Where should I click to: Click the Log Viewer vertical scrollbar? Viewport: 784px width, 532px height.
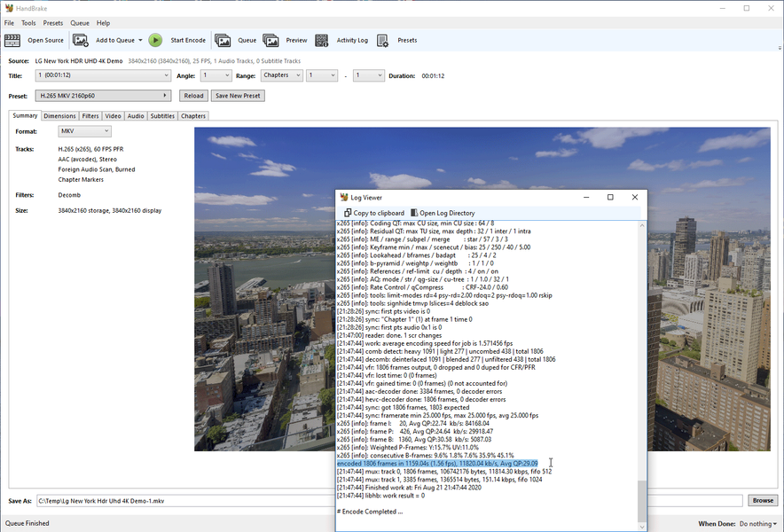[642, 501]
